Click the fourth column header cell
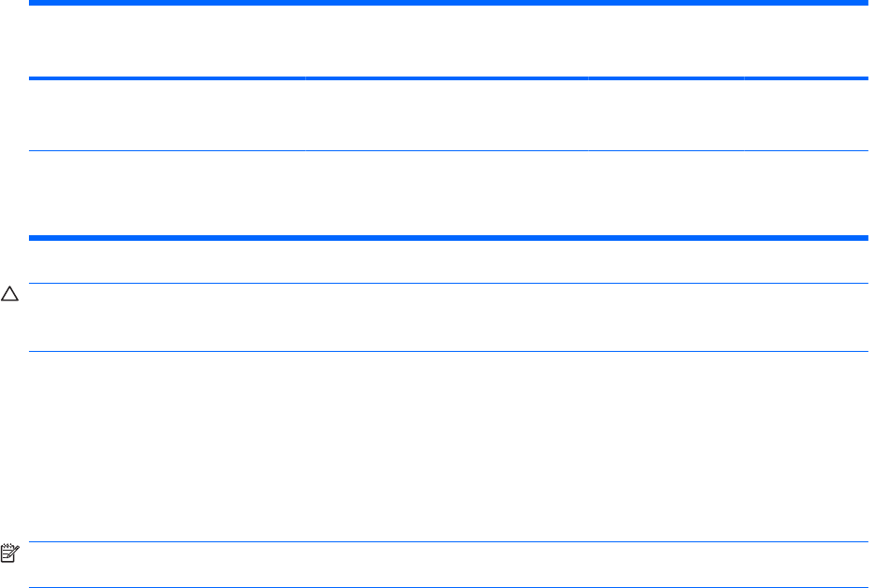The image size is (869, 588). coord(806,41)
